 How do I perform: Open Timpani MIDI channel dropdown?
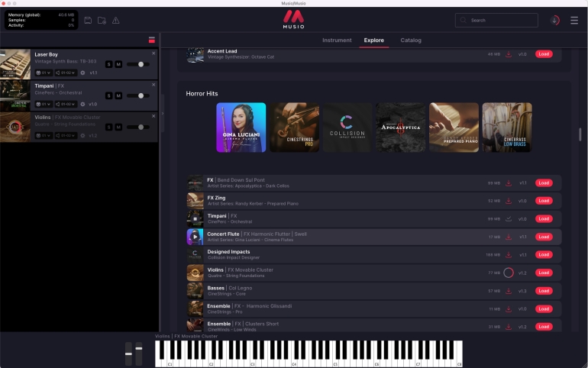click(43, 104)
